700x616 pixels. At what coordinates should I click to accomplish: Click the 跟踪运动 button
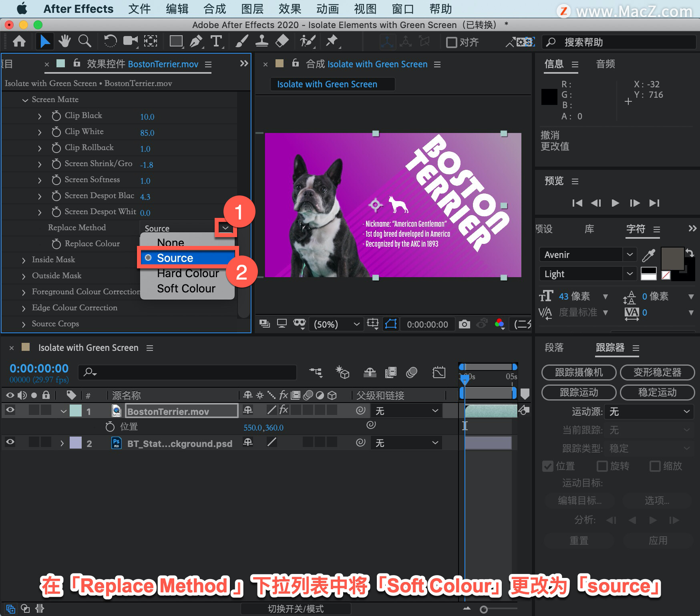point(579,393)
